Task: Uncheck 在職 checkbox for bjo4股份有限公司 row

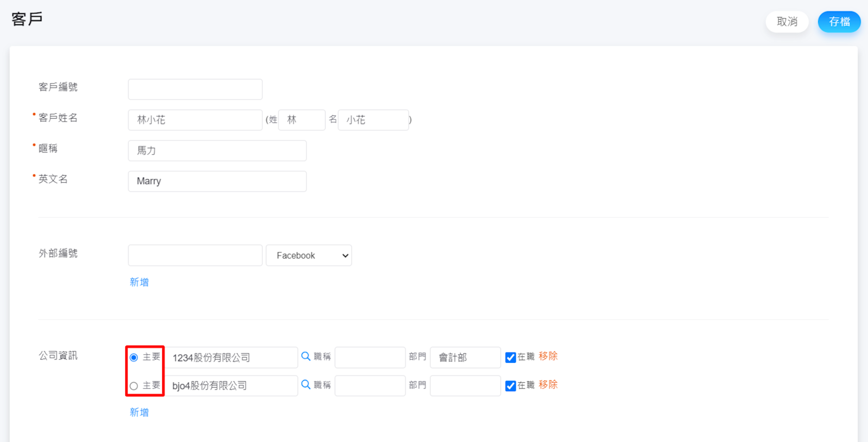Action: point(510,386)
